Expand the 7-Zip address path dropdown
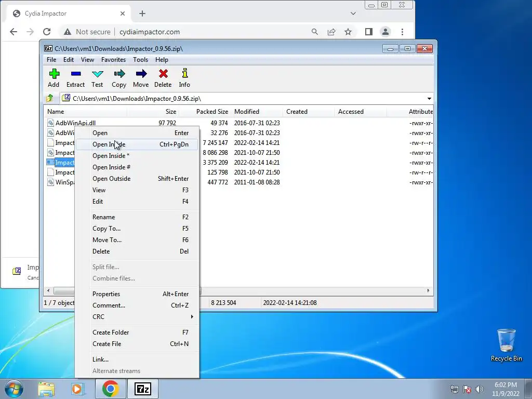This screenshot has width=532, height=399. tap(429, 98)
